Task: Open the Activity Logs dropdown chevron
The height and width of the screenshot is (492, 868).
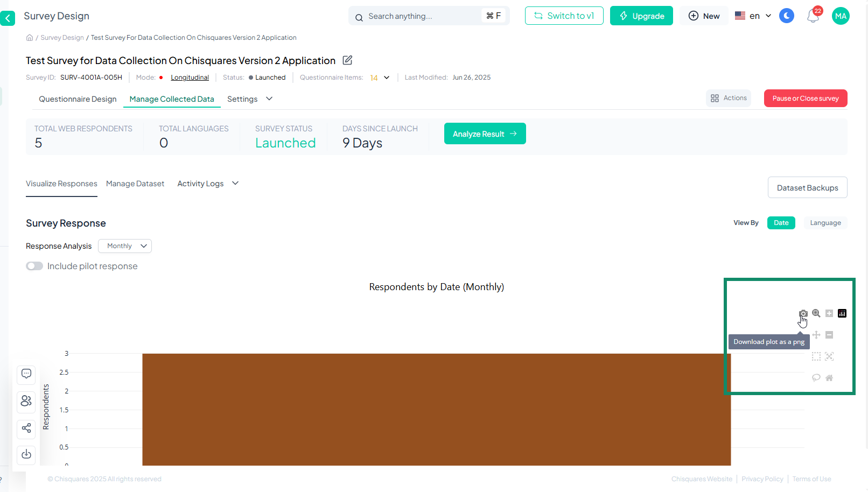Action: [235, 183]
